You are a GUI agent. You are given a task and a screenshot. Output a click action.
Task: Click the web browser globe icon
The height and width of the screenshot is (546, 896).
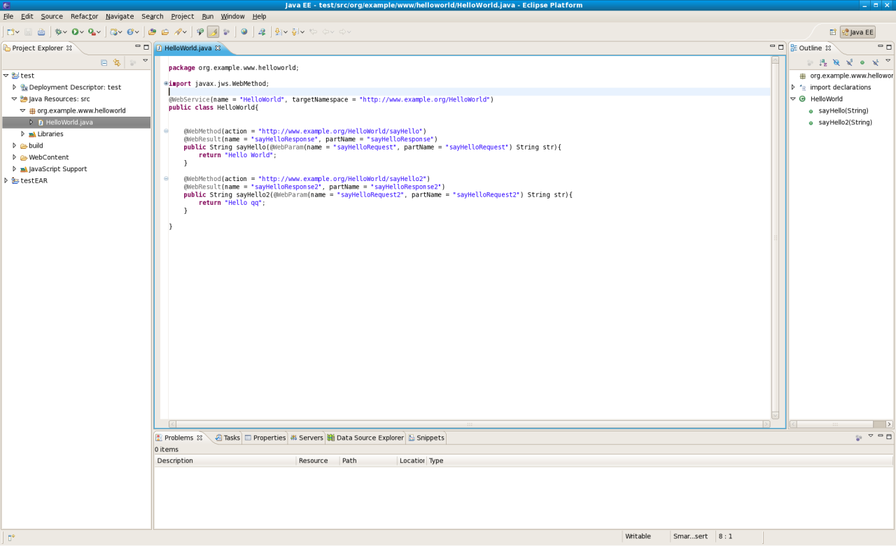(244, 32)
